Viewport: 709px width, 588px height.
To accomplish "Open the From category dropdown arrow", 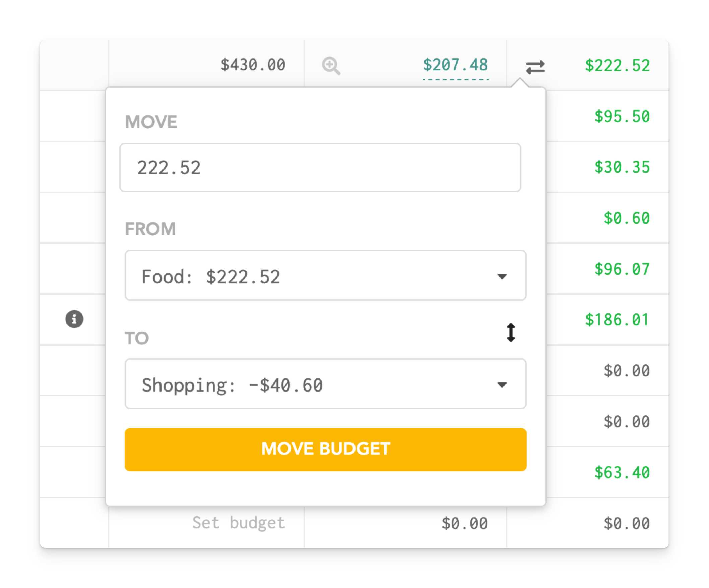I will (x=502, y=276).
